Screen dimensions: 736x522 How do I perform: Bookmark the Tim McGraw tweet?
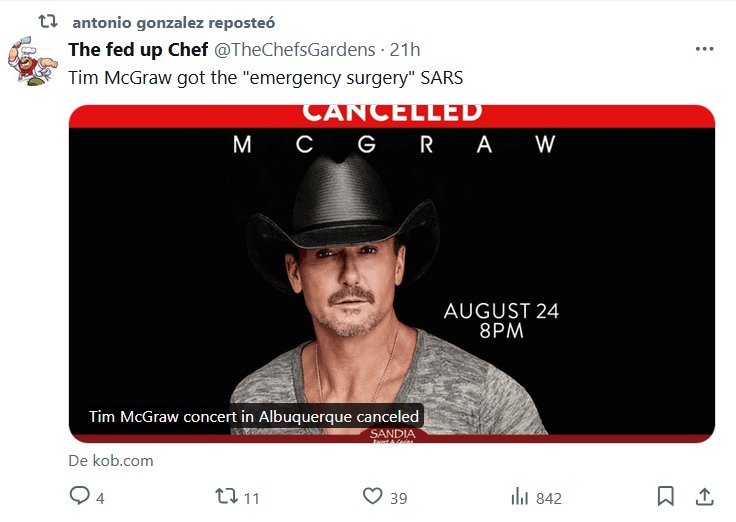click(x=665, y=497)
